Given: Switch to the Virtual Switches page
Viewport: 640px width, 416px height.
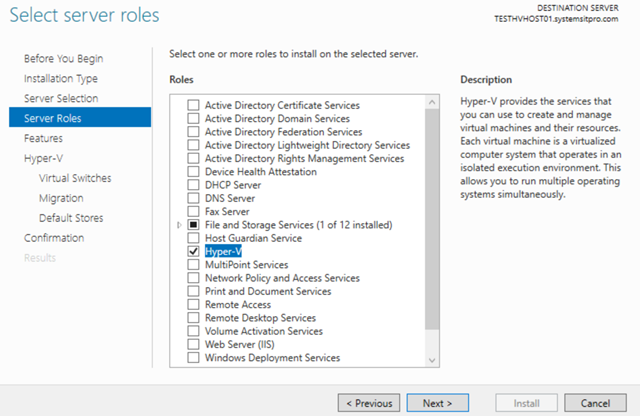Looking at the screenshot, I should pyautogui.click(x=75, y=178).
